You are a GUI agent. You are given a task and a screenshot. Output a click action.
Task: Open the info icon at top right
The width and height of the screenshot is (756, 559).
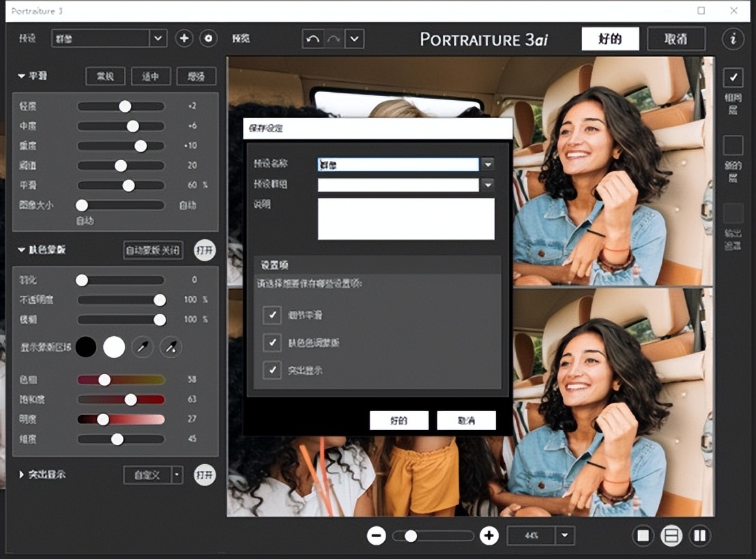(733, 38)
